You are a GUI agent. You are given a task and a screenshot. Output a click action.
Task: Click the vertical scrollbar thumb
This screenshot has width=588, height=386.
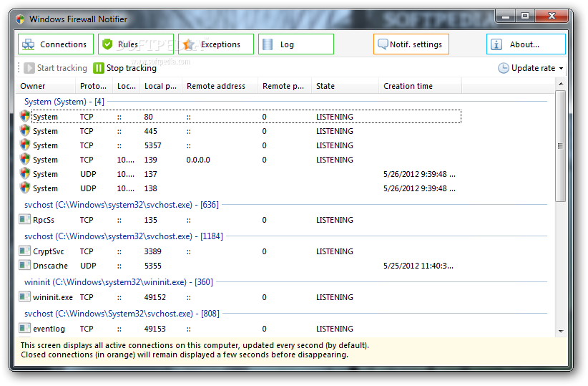click(560, 146)
